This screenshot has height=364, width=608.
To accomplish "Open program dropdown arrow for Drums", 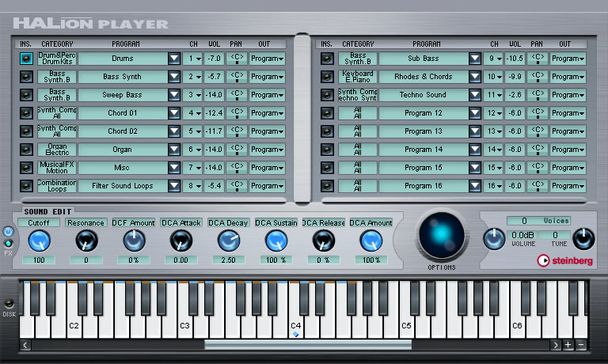I will (x=174, y=59).
